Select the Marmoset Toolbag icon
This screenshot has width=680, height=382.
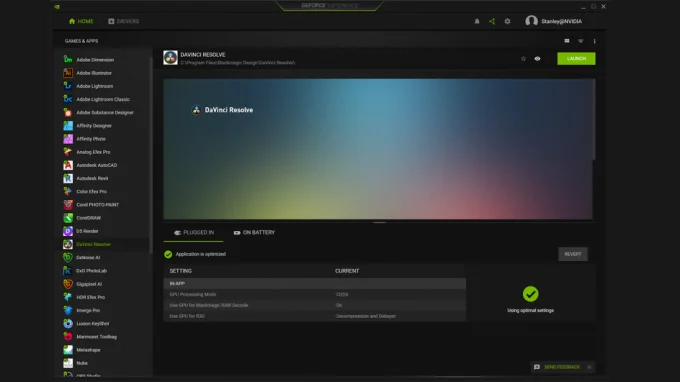[x=68, y=336]
